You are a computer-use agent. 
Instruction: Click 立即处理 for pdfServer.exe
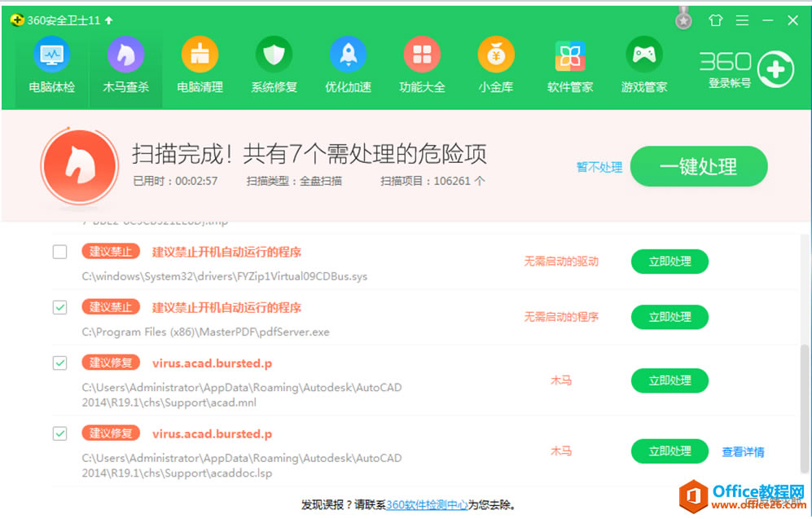[x=669, y=317]
